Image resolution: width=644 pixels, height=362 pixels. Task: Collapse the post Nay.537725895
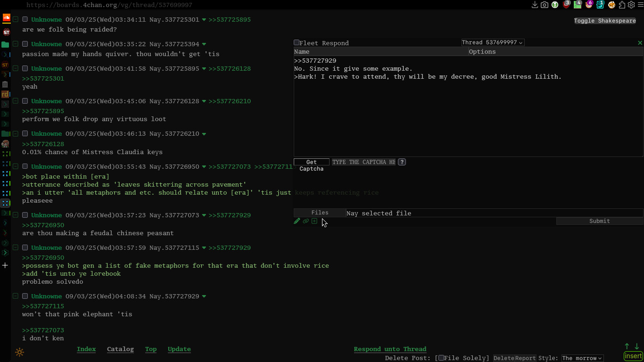[16, 68]
